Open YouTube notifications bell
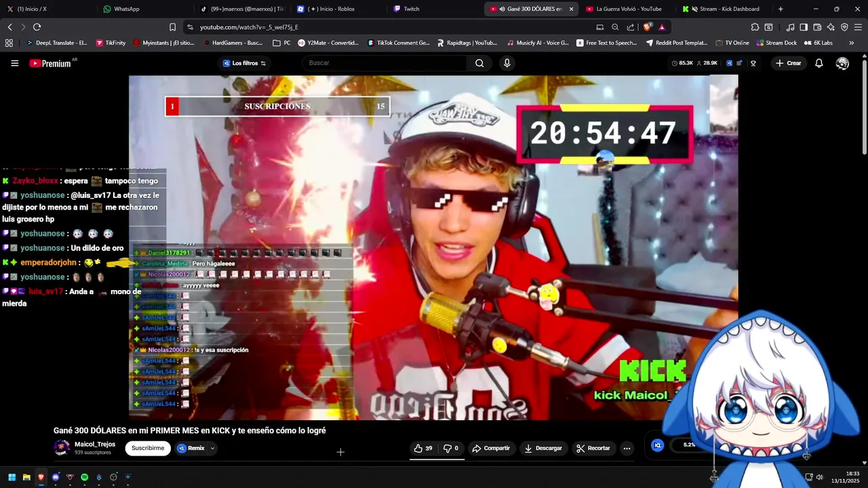This screenshot has width=868, height=488. [x=818, y=63]
